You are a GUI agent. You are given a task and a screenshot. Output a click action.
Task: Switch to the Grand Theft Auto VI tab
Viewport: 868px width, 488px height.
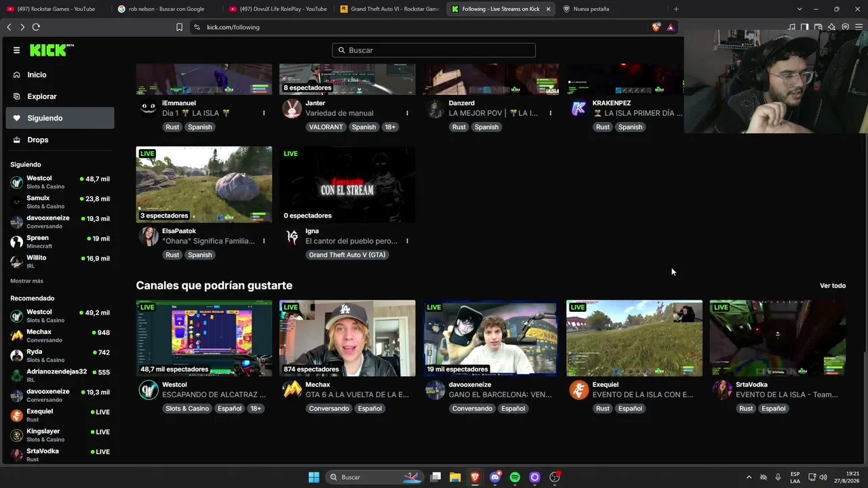point(389,9)
